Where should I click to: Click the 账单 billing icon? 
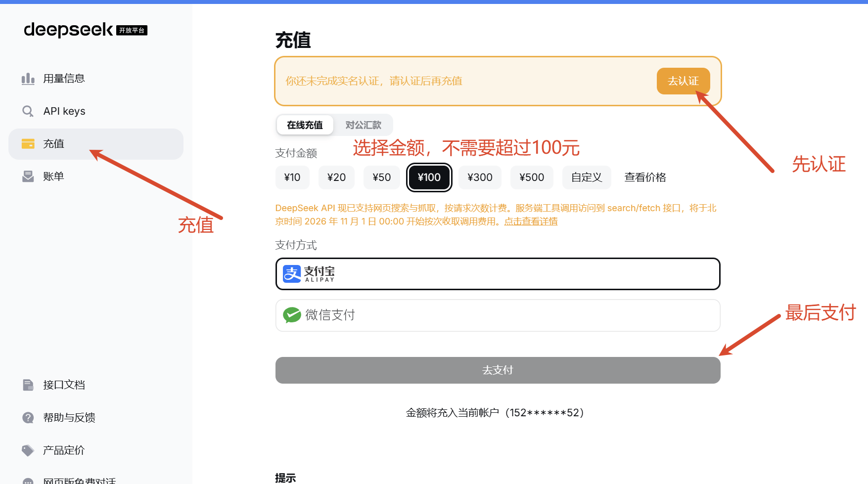28,176
